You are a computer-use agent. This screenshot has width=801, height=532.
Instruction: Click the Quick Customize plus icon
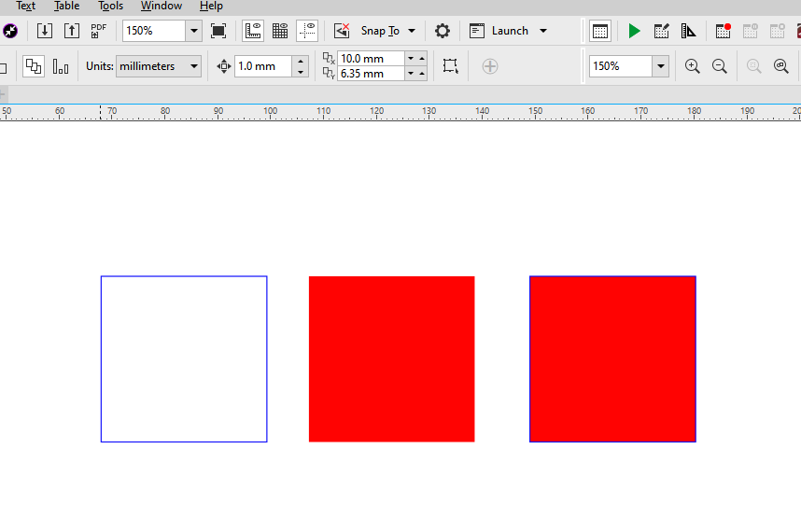tap(490, 66)
